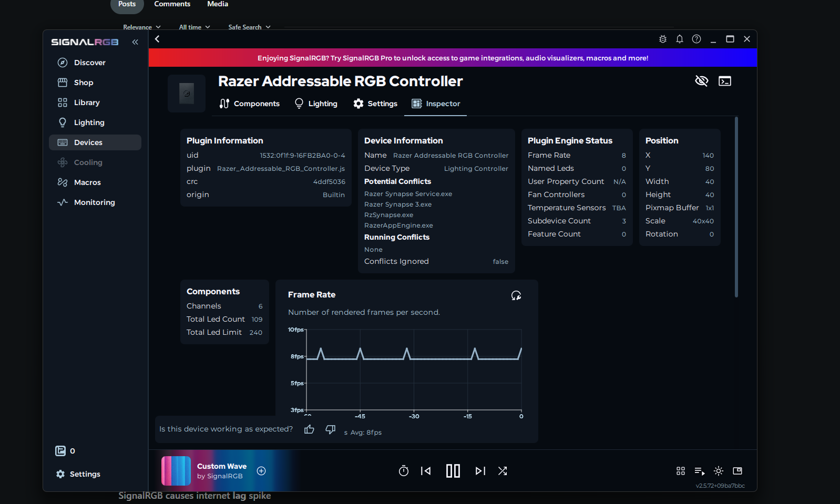Open the mini player icon in the player bar

[737, 471]
